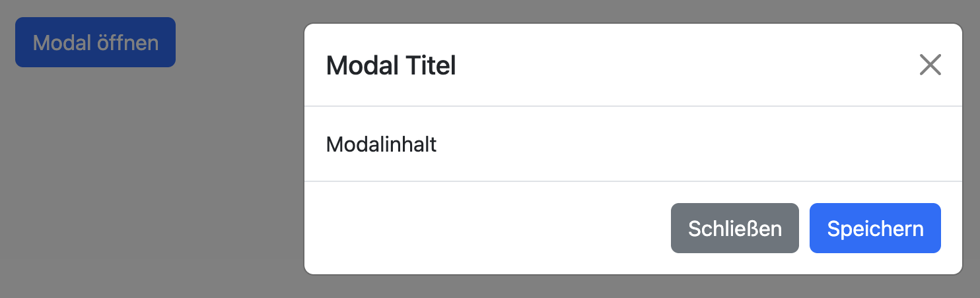Click the gray Schließen button
The width and height of the screenshot is (980, 298).
734,228
